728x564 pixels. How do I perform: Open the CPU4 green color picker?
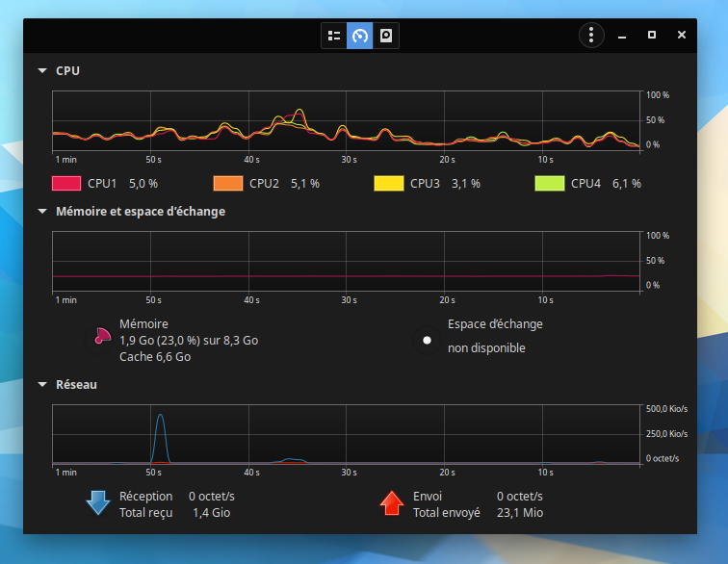(549, 183)
